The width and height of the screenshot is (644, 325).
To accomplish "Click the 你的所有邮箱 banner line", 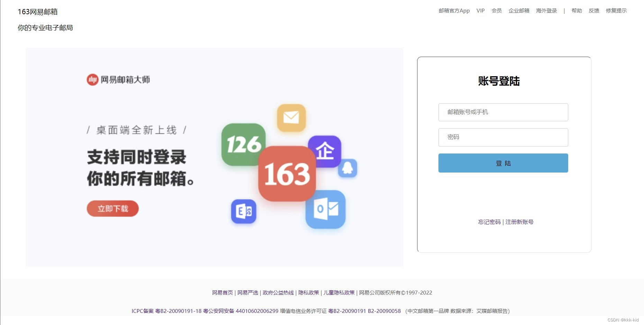I will pyautogui.click(x=140, y=179).
